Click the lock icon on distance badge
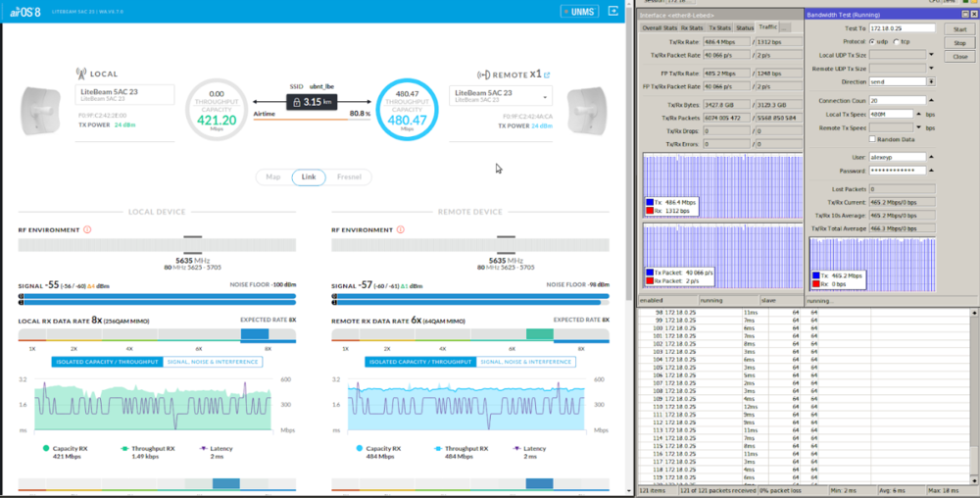The height and width of the screenshot is (498, 980). click(295, 102)
